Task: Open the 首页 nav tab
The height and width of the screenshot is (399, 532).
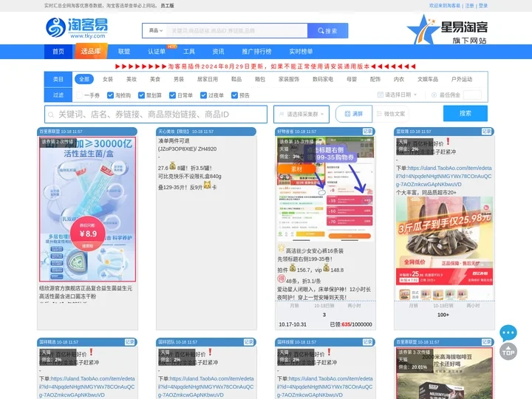Action: click(x=58, y=52)
